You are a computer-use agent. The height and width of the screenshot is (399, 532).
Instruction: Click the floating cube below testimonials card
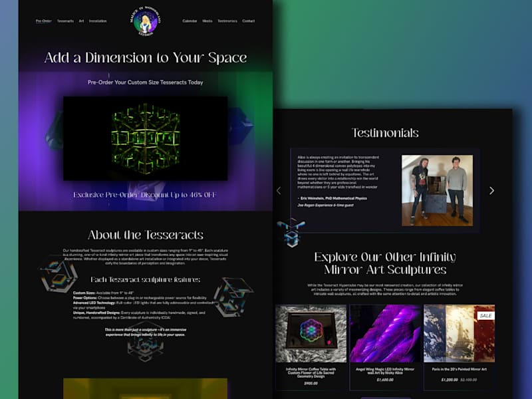[291, 232]
